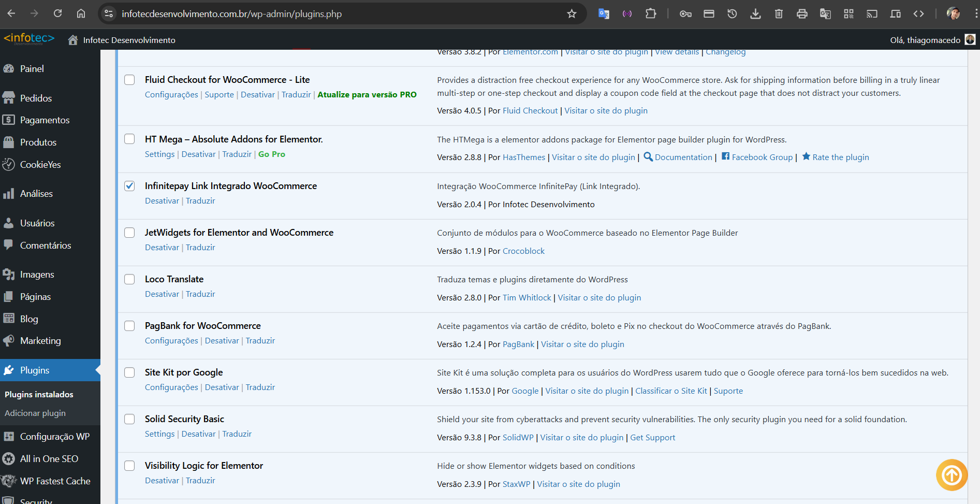Uncheck the Infinitepay Link Integrado WooCommerce checkbox
This screenshot has height=504, width=980.
click(x=129, y=186)
